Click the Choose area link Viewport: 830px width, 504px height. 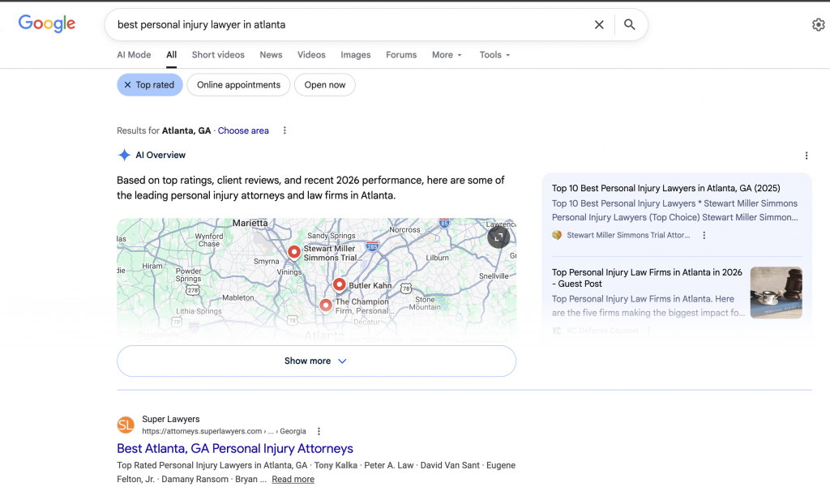click(243, 130)
